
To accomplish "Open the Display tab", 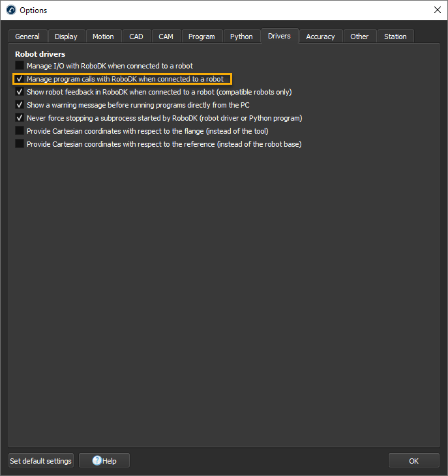I will click(66, 37).
